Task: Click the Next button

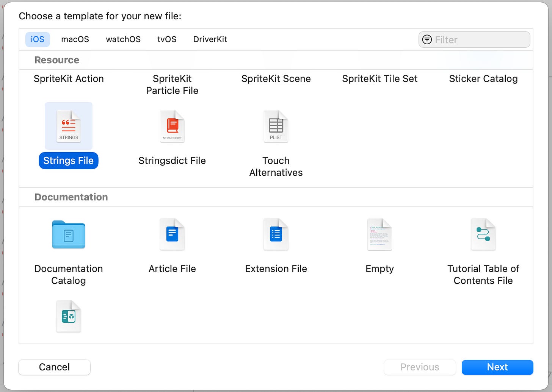Action: click(x=497, y=367)
